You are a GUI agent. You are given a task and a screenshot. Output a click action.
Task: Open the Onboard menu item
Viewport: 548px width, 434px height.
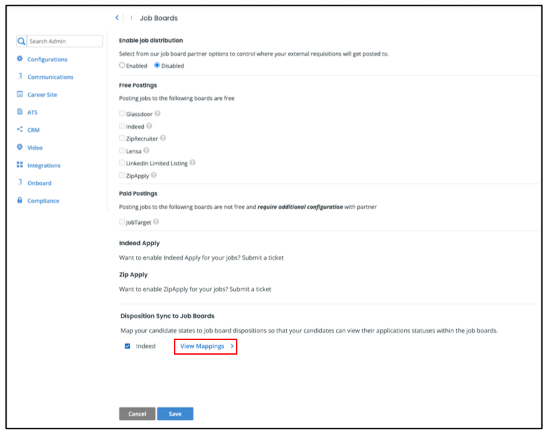39,183
